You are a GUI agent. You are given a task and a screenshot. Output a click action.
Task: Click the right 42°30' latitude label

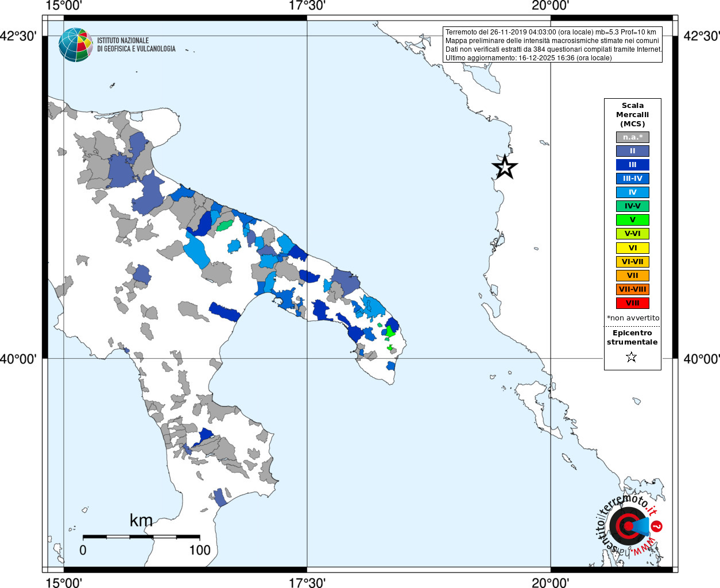click(x=701, y=36)
